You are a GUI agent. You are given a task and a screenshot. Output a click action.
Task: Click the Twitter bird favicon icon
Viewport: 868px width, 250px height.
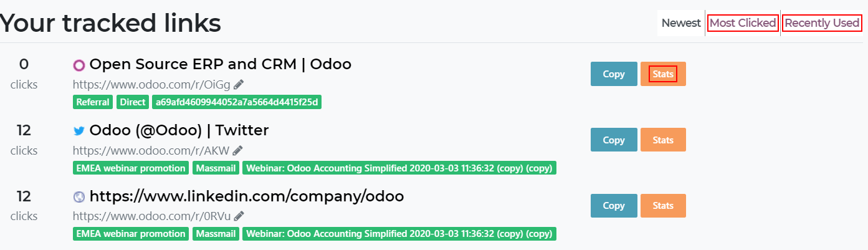coord(79,131)
